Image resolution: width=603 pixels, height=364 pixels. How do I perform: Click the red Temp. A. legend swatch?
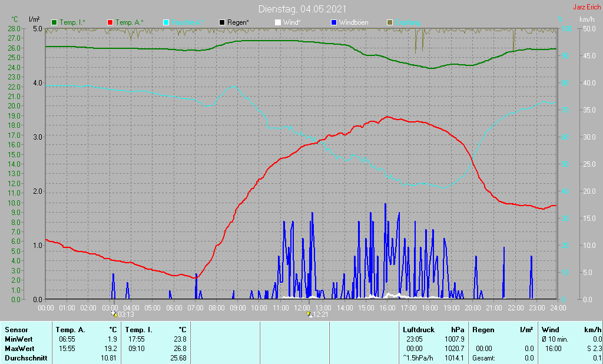110,22
